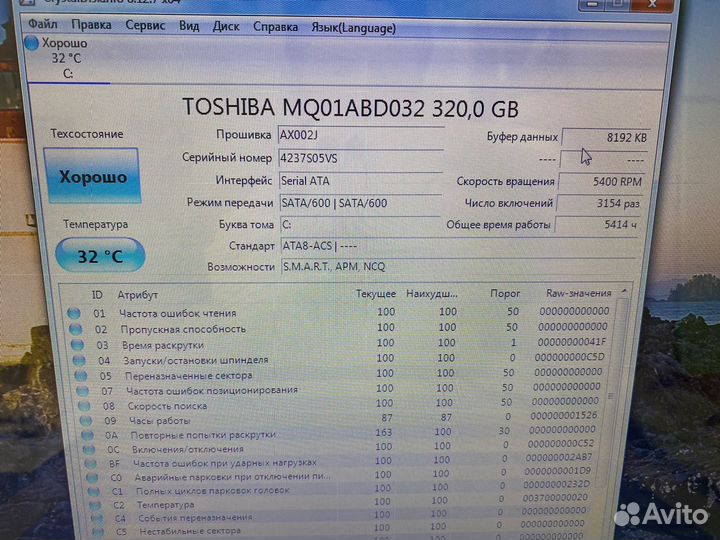The width and height of the screenshot is (720, 540).
Task: Click status dot for attribute 02
Action: click(75, 329)
